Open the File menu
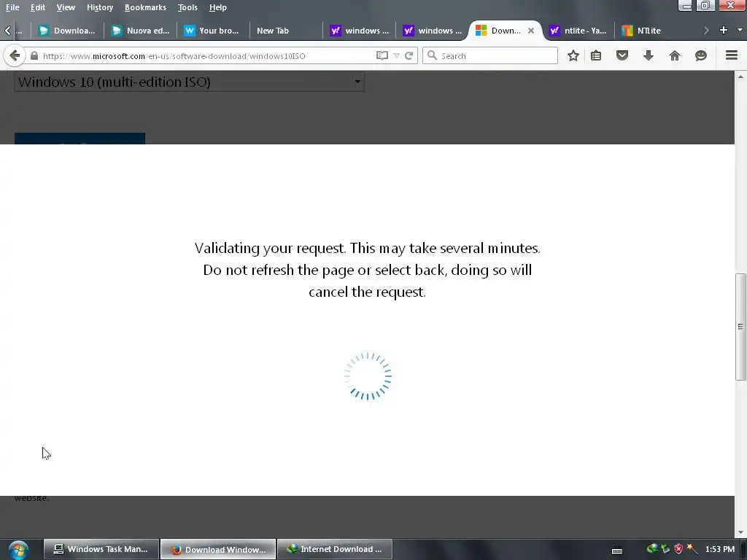 [12, 7]
